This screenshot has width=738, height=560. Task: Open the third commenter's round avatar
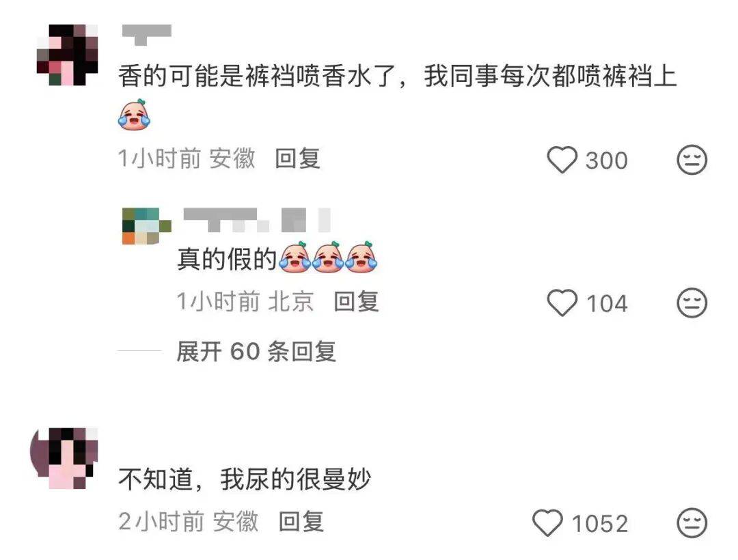click(x=64, y=458)
